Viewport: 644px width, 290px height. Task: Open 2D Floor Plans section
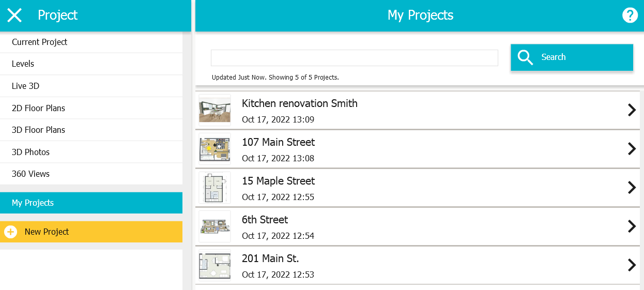click(91, 108)
